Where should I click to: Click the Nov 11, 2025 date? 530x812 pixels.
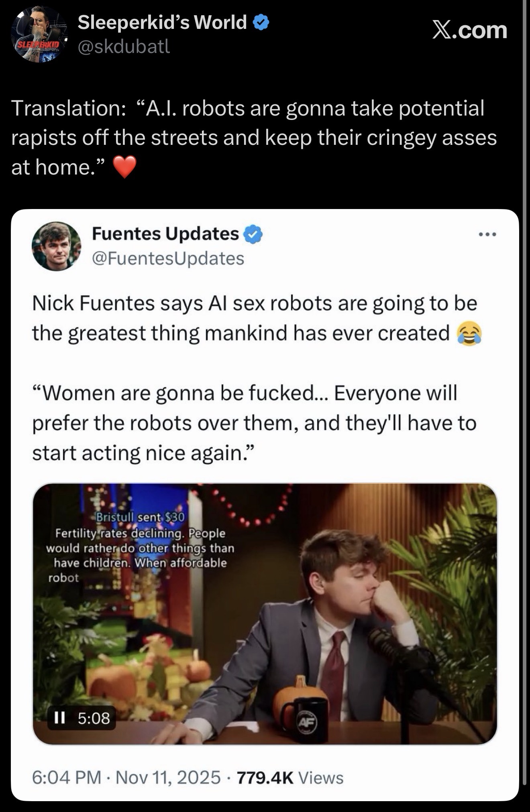tap(168, 777)
